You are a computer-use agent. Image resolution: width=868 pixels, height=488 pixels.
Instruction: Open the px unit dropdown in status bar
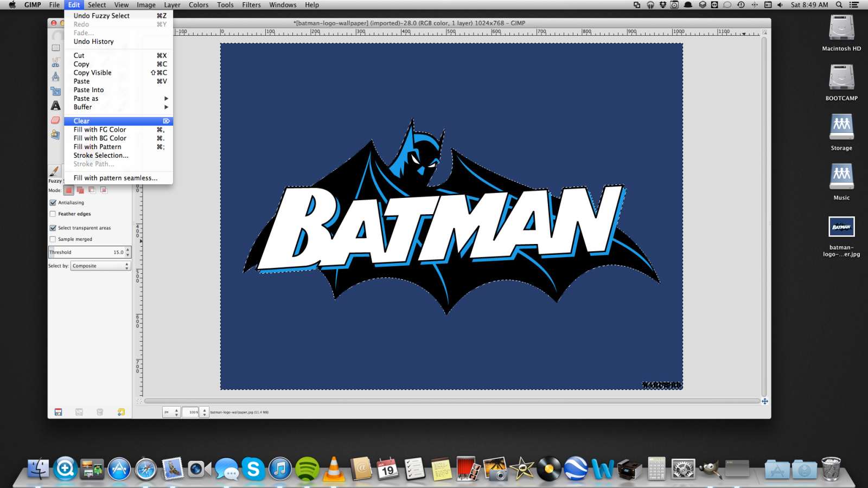(x=171, y=413)
